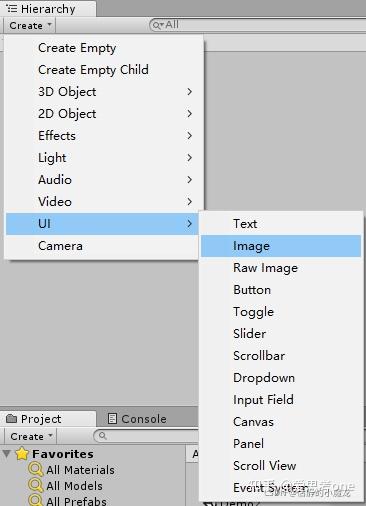Expand the 3D Object submenu
The width and height of the screenshot is (366, 506).
click(104, 92)
